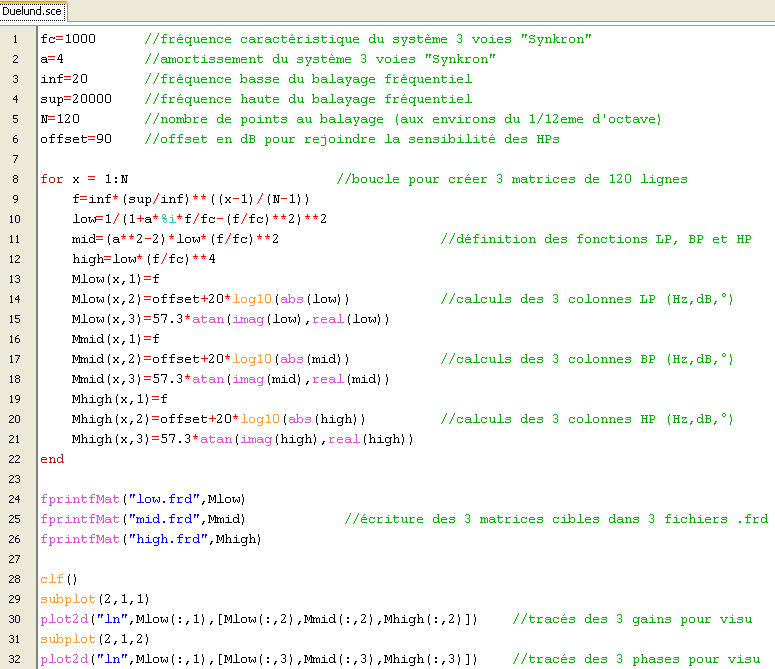Click subplot(2,1,2) statement
The image size is (775, 669).
pyautogui.click(x=95, y=639)
